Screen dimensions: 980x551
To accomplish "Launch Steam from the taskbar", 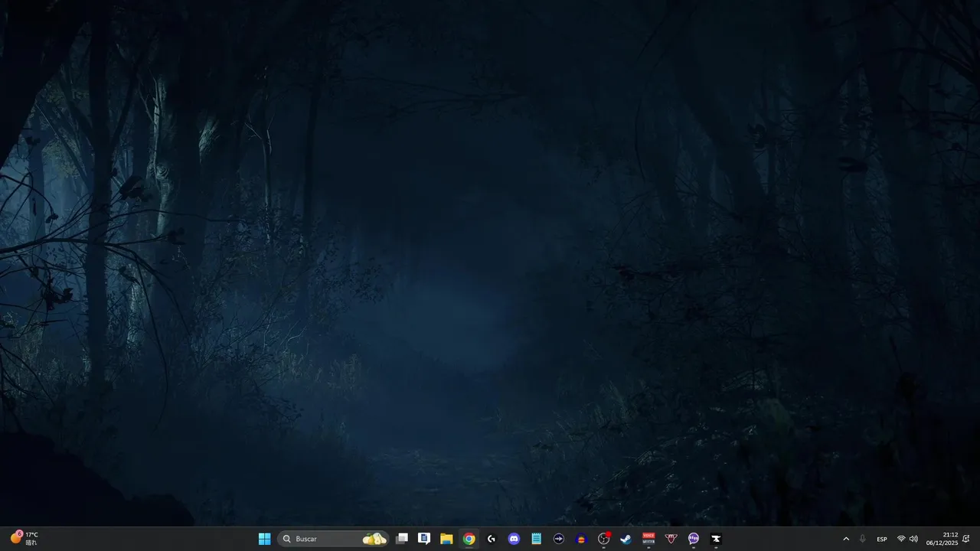I will click(x=626, y=539).
